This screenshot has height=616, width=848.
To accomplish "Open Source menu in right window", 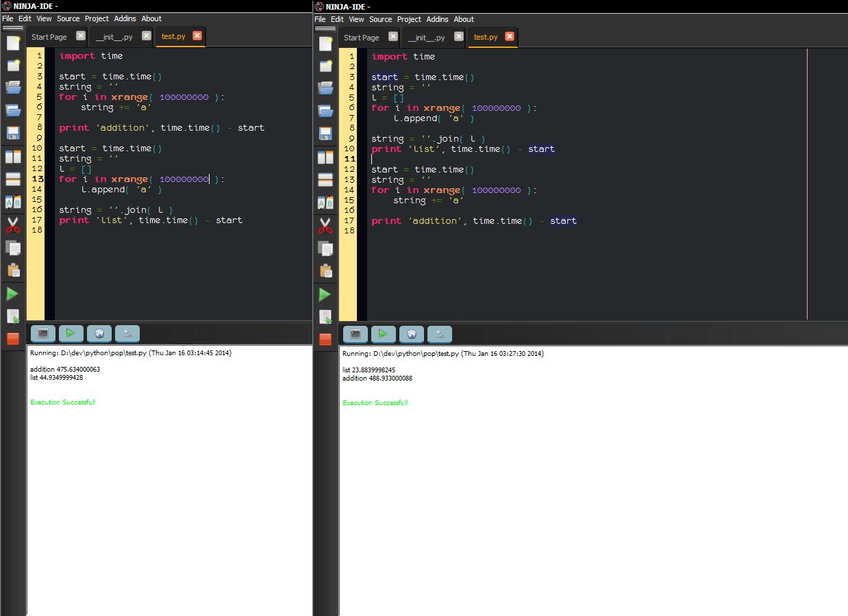I will [x=381, y=19].
